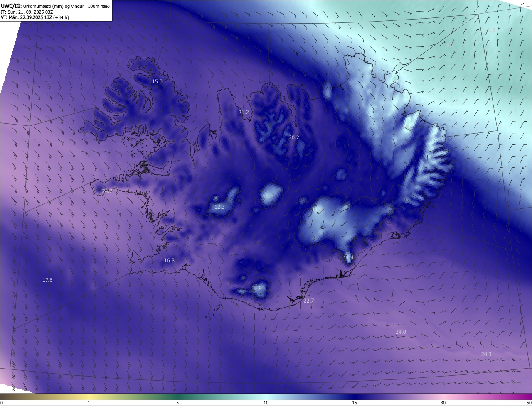Click the '5' tick on the colour scale
The image size is (532, 406).
pyautogui.click(x=177, y=403)
